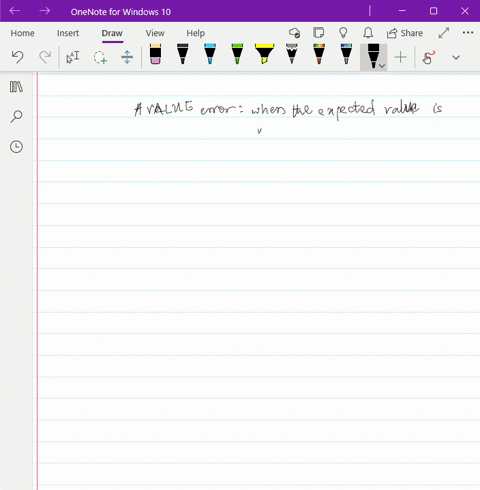Toggle Draw with Touch mode
This screenshot has height=490, width=480.
(x=428, y=57)
